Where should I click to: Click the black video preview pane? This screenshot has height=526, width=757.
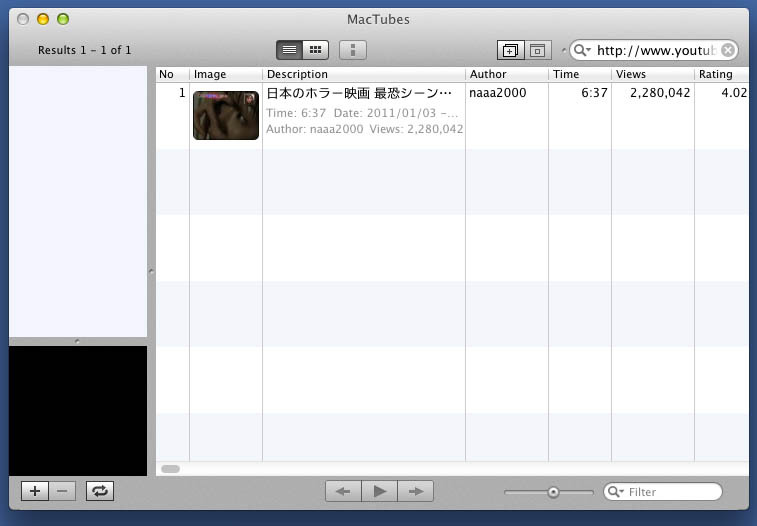point(78,411)
